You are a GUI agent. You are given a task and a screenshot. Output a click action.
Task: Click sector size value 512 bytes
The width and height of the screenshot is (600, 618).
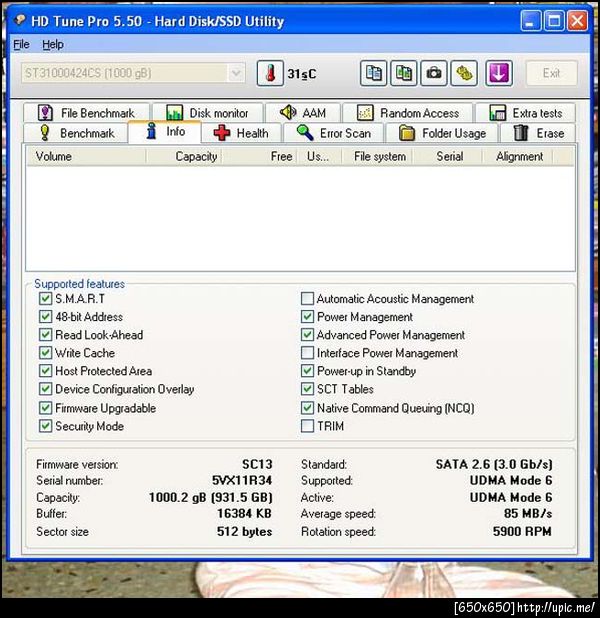(x=244, y=531)
